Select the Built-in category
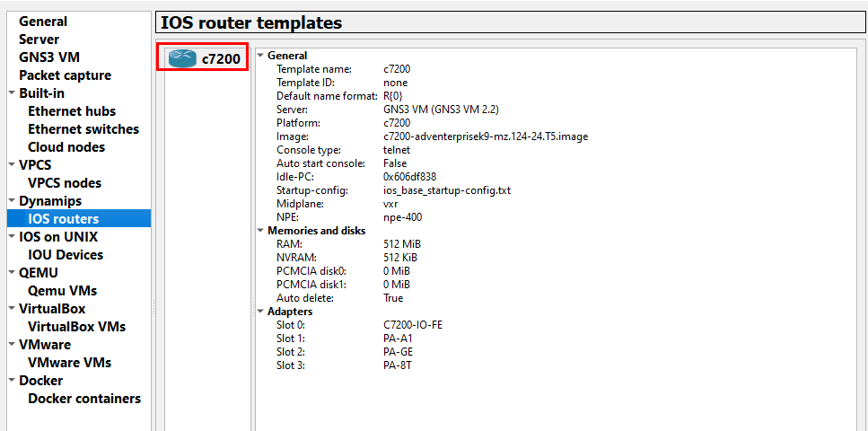The height and width of the screenshot is (431, 868). coord(41,93)
